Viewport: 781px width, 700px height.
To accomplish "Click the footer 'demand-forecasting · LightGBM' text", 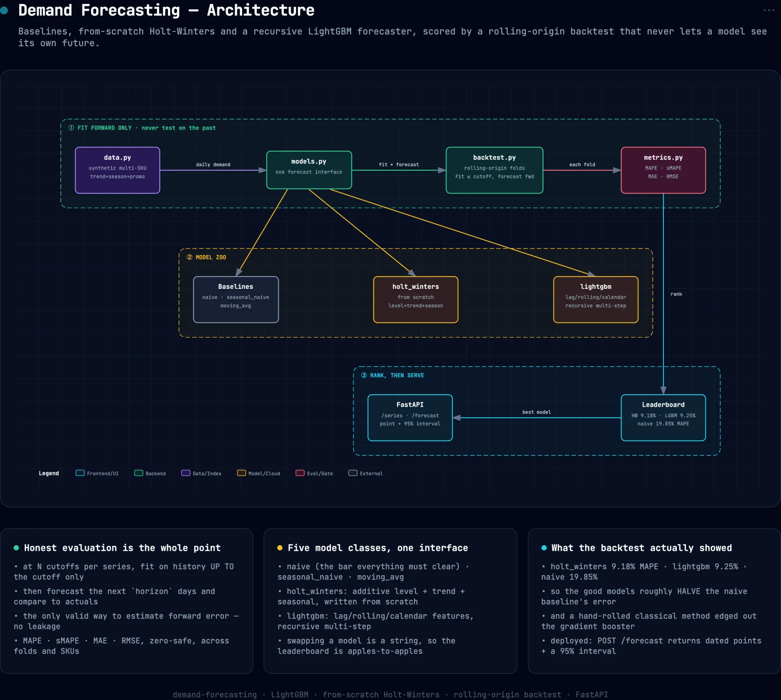I will (390, 694).
